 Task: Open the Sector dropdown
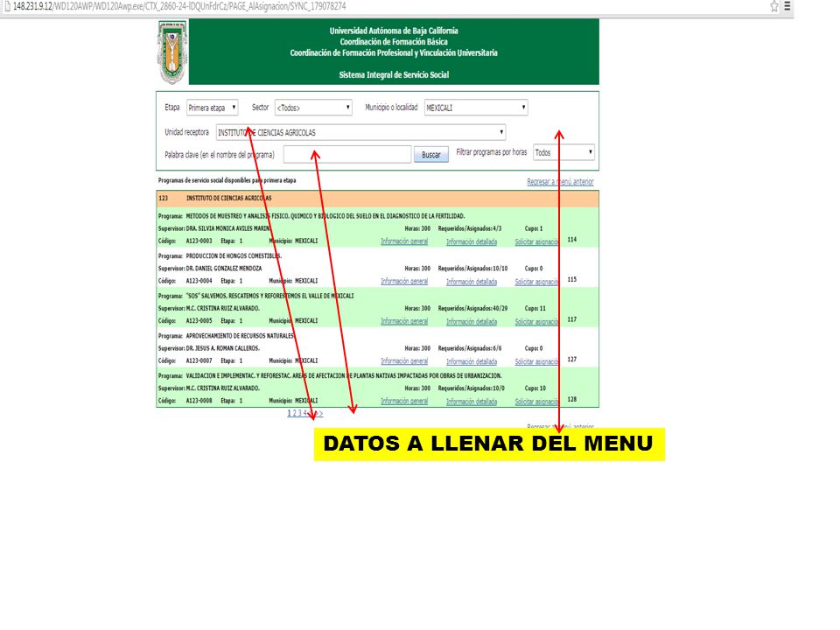(x=313, y=108)
